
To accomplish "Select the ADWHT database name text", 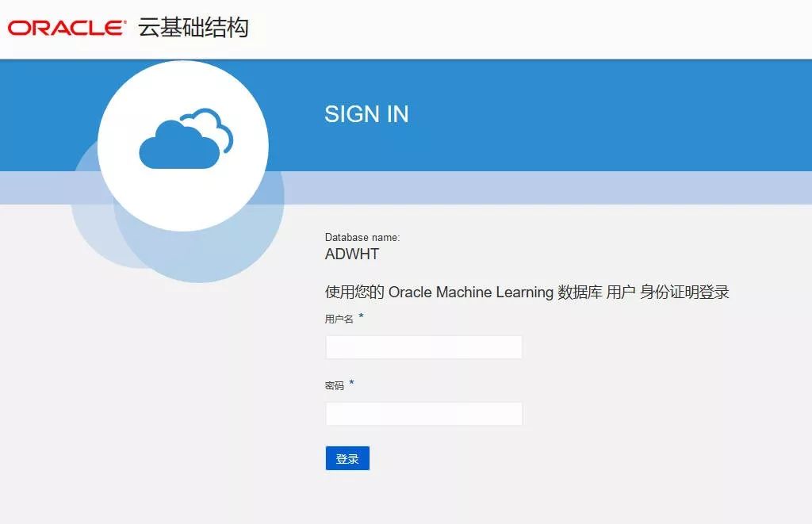I will point(352,254).
